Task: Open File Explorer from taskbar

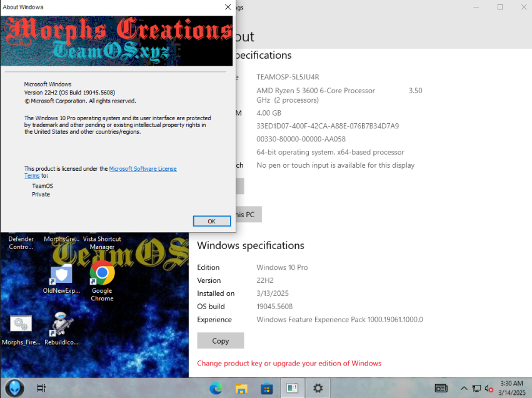Action: [241, 388]
